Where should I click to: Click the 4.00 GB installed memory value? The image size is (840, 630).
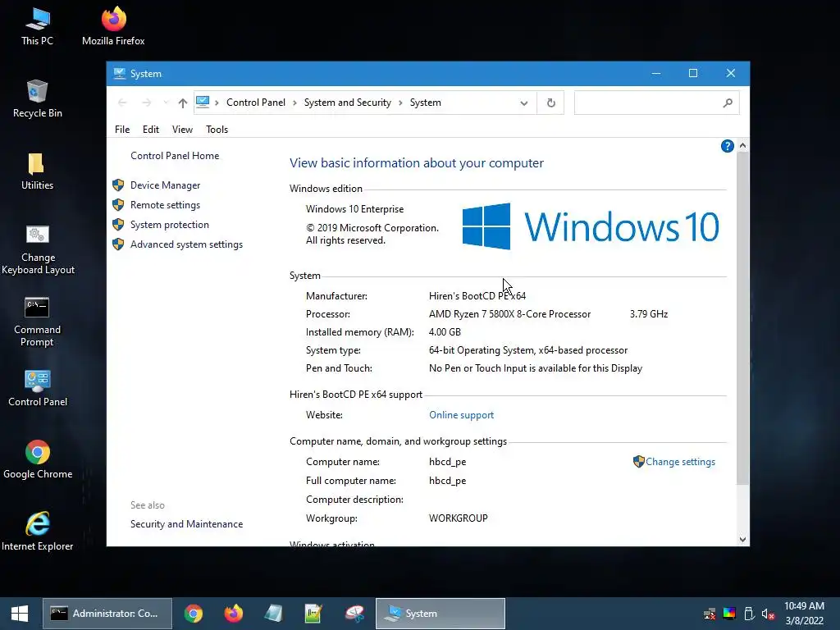point(445,332)
